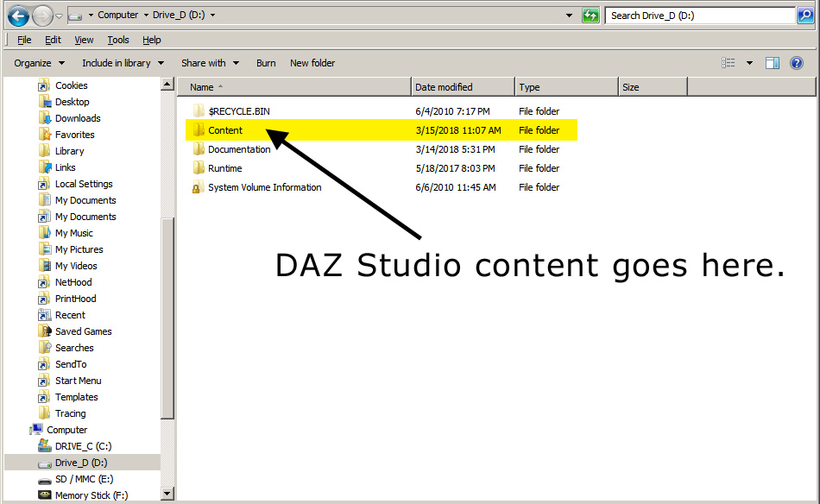The image size is (820, 504).
Task: Click the navigation pane scroll down arrow
Action: click(167, 493)
